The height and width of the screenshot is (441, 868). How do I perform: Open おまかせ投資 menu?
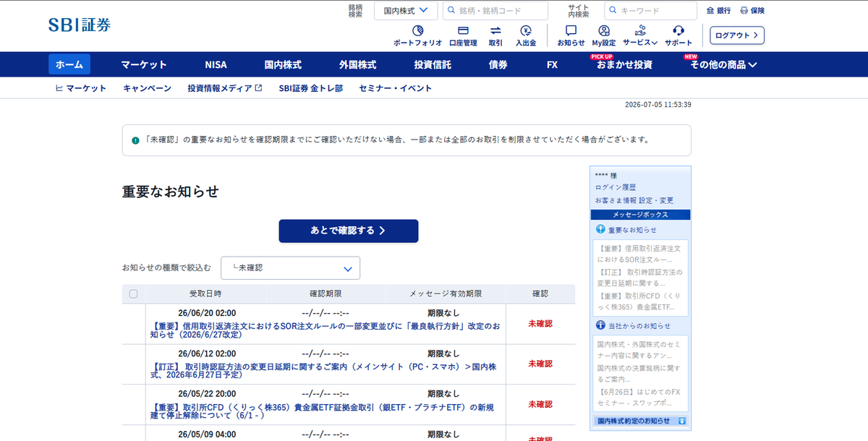pos(624,64)
